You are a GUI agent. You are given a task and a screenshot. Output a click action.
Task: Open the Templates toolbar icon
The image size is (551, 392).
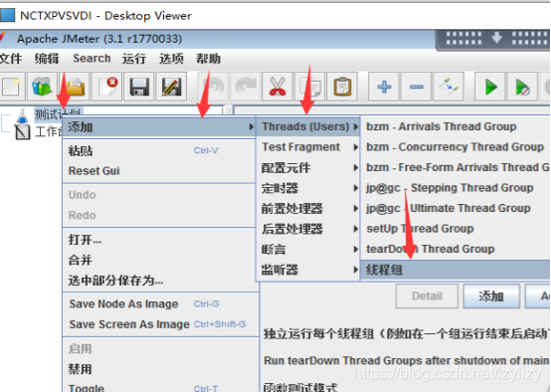(x=42, y=87)
